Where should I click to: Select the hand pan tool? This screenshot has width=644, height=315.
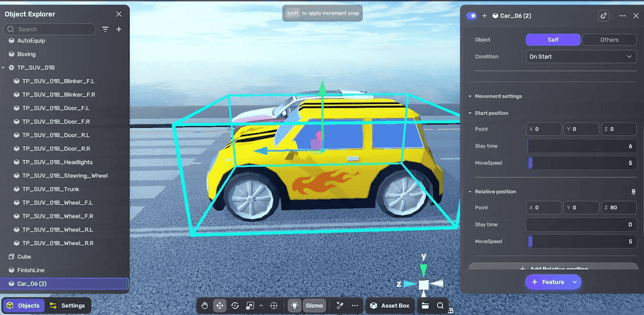coord(205,305)
